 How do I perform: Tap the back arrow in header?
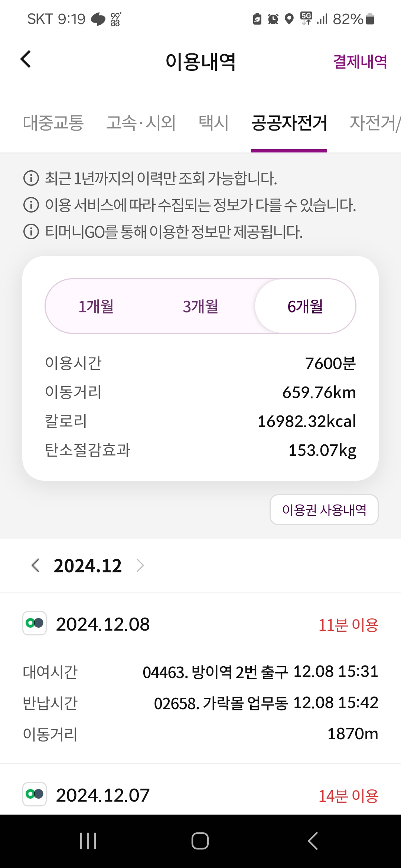(26, 59)
